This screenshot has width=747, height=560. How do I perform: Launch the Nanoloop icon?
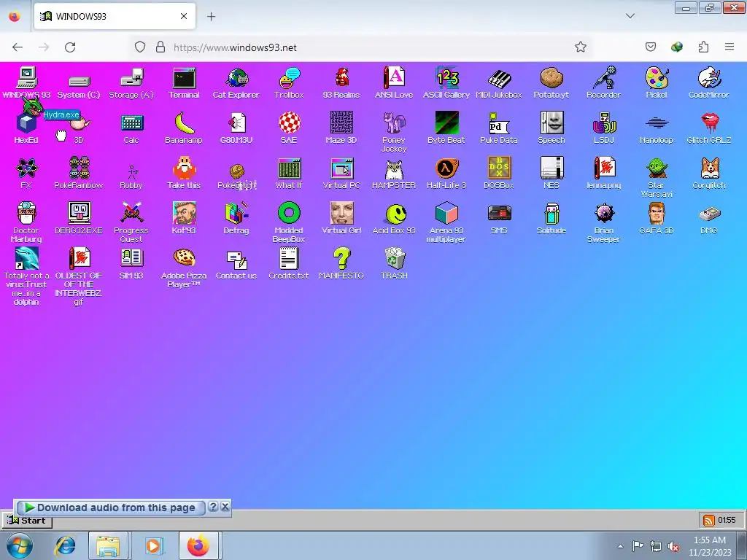(656, 123)
